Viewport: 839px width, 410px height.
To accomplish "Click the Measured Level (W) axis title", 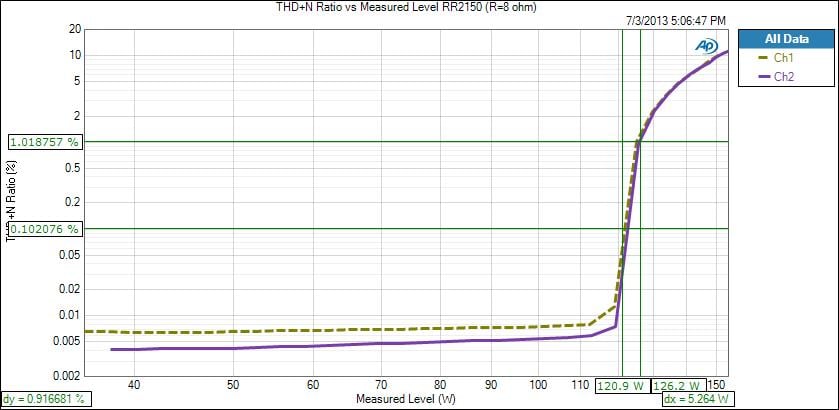I will [x=404, y=399].
